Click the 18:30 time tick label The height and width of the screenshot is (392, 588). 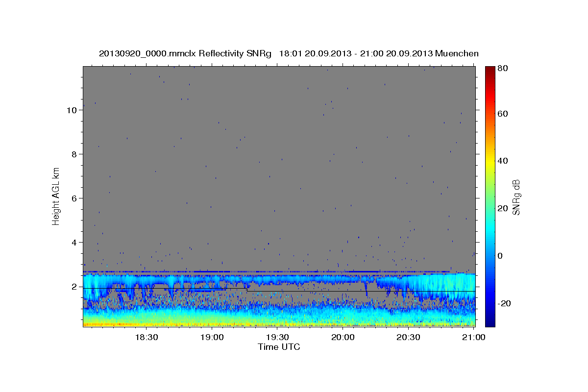point(146,337)
